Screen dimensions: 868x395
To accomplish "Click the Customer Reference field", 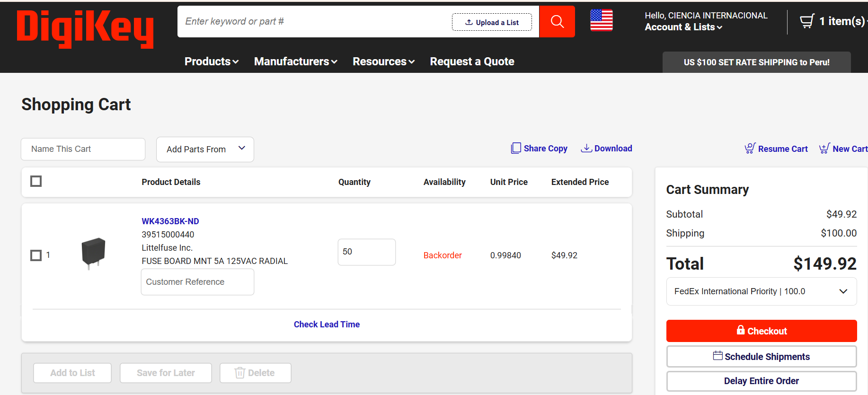I will click(x=197, y=282).
